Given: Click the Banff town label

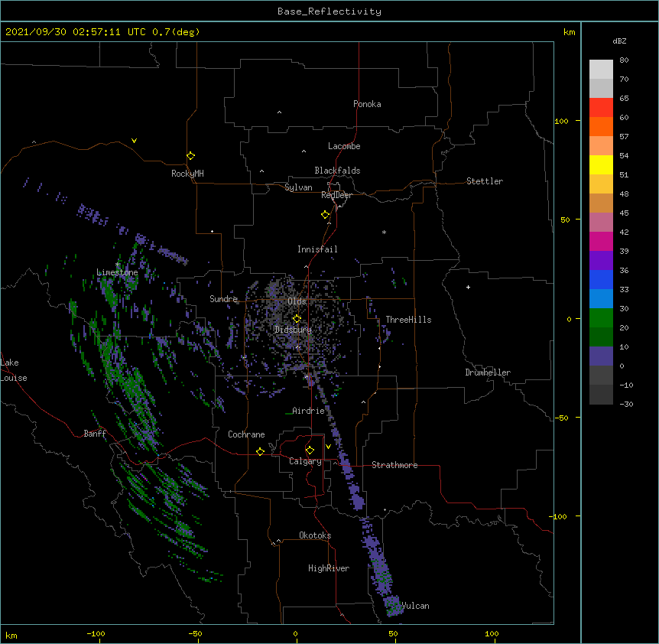Looking at the screenshot, I should [95, 434].
